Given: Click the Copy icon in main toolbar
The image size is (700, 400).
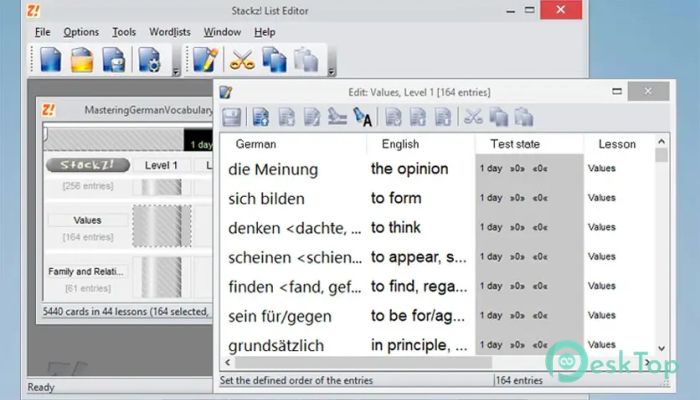Looking at the screenshot, I should pos(274,59).
